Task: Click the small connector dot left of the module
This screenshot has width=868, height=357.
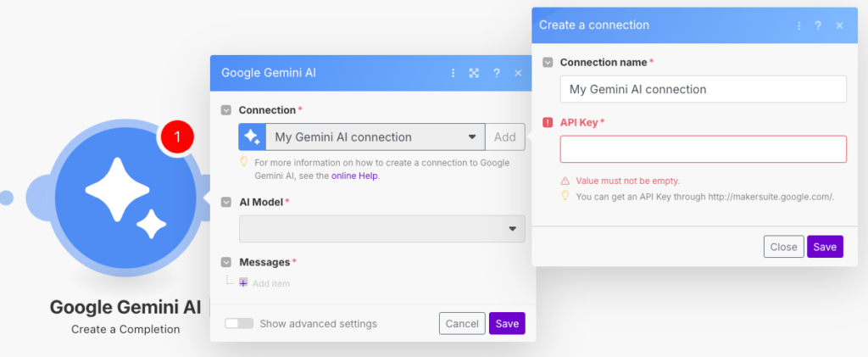Action: 6,198
